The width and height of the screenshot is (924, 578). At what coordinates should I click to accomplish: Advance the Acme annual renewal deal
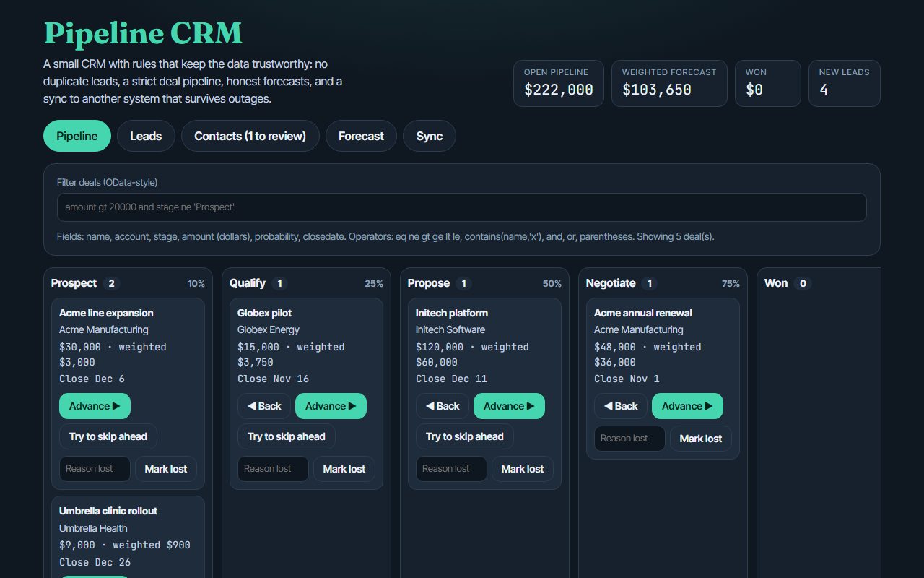(687, 406)
